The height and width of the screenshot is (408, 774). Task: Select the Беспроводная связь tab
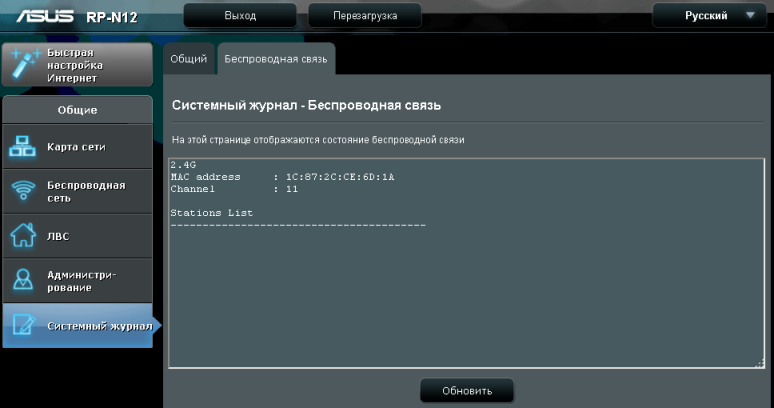276,59
